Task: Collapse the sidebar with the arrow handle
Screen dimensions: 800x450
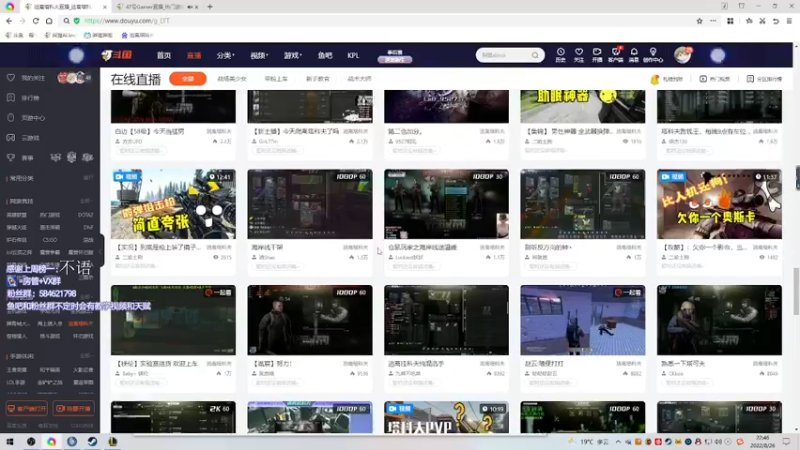Action: point(102,251)
